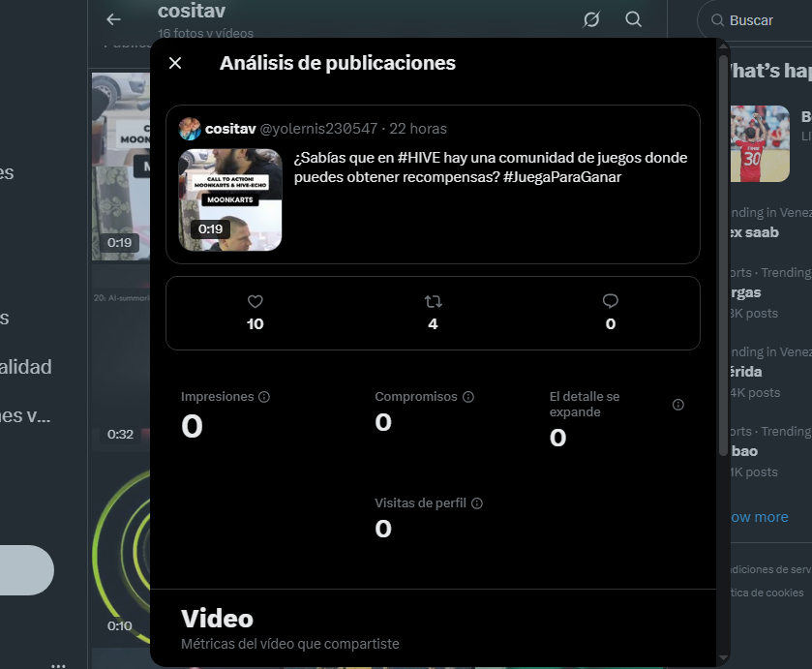Image resolution: width=812 pixels, height=669 pixels.
Task: Open cositav profile avatar in post card
Action: point(190,129)
